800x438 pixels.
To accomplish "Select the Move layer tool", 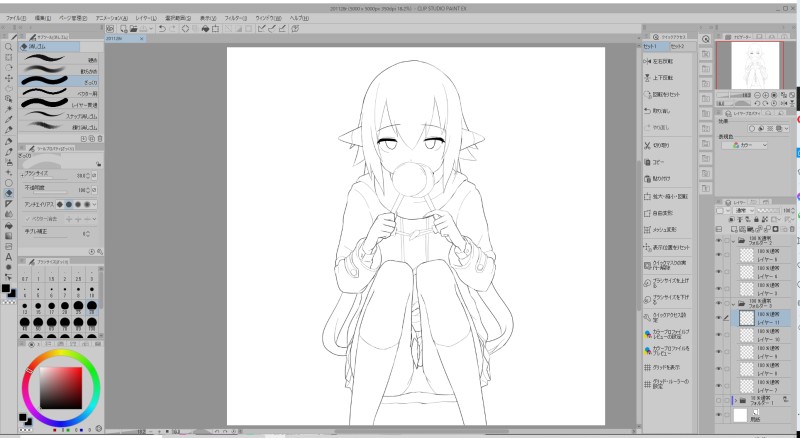I will [x=9, y=78].
